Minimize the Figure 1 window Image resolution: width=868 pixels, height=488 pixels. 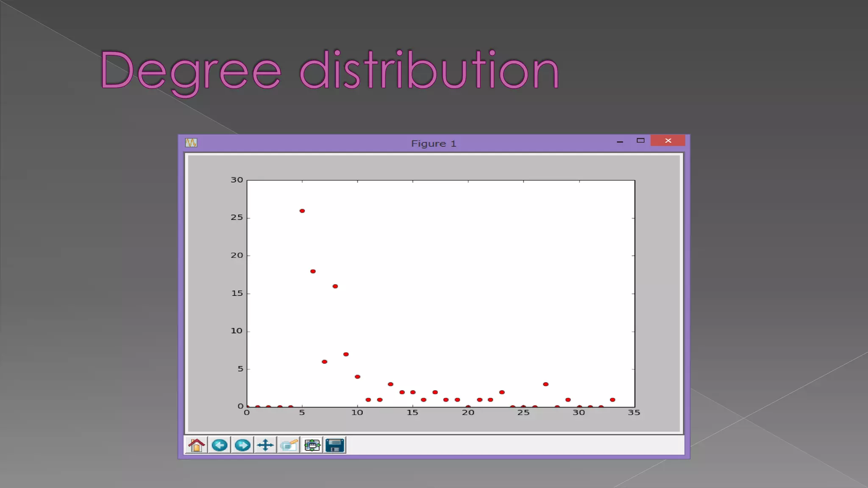620,141
